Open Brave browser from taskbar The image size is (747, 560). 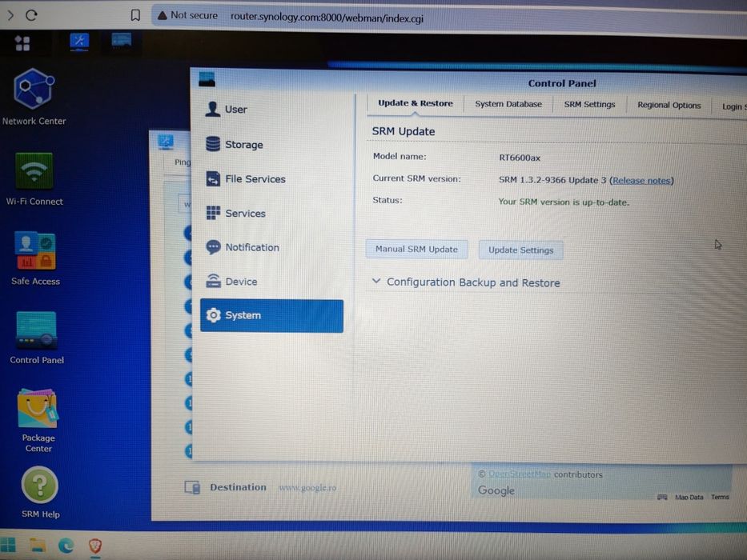[x=95, y=546]
